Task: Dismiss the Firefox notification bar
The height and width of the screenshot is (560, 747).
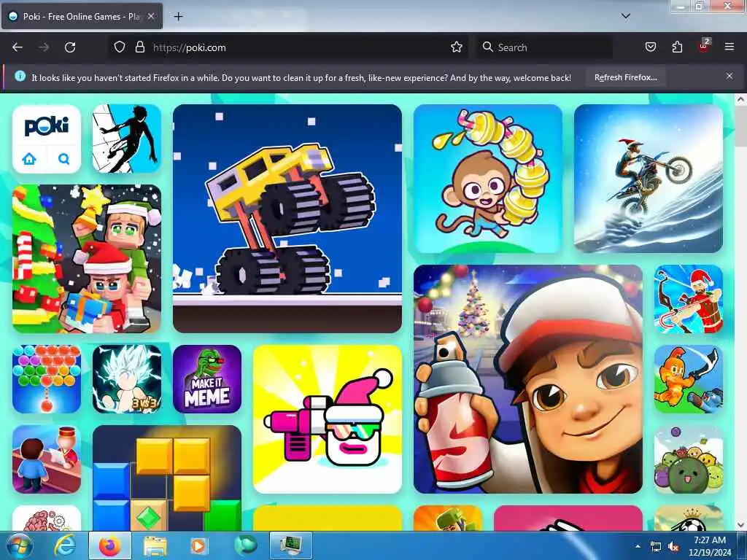Action: tap(729, 76)
